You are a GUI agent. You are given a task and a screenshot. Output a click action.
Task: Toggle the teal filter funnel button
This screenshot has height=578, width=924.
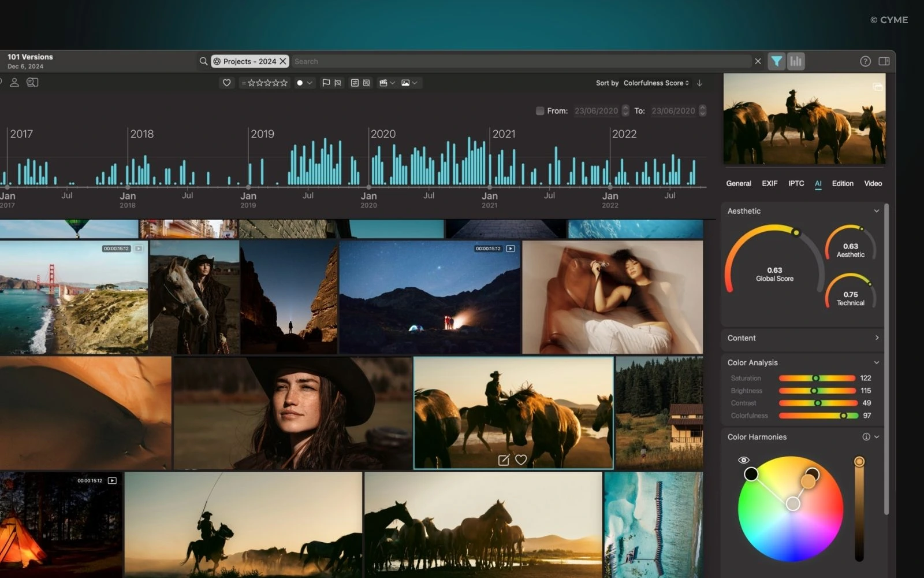pyautogui.click(x=777, y=61)
